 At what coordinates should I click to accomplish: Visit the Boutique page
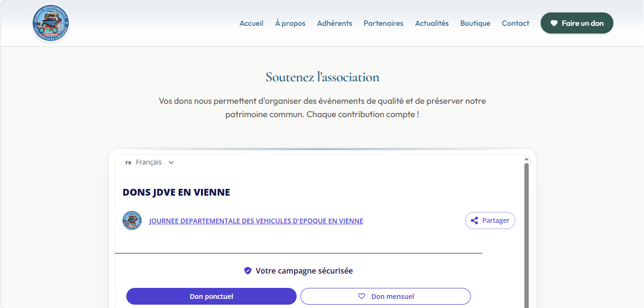tap(475, 23)
